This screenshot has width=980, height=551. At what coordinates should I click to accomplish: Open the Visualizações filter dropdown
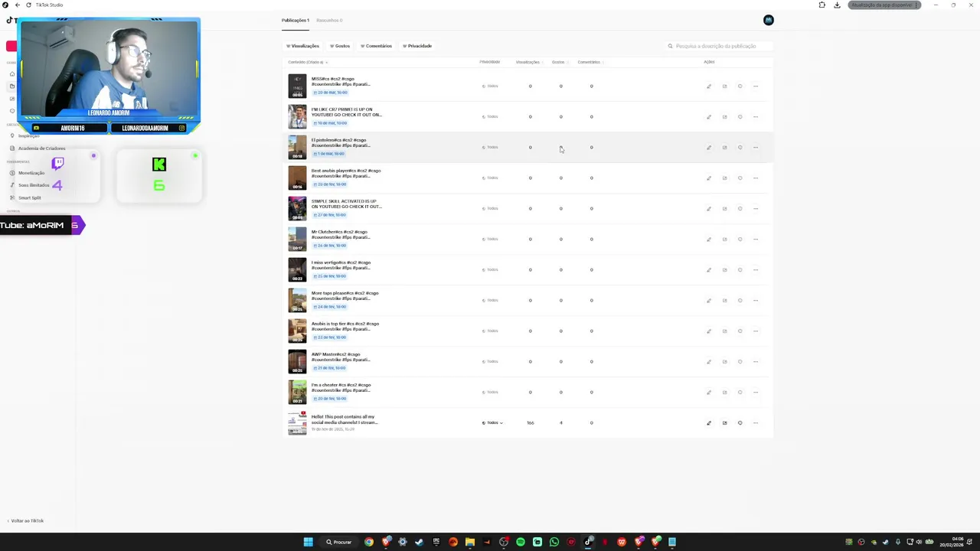point(302,46)
